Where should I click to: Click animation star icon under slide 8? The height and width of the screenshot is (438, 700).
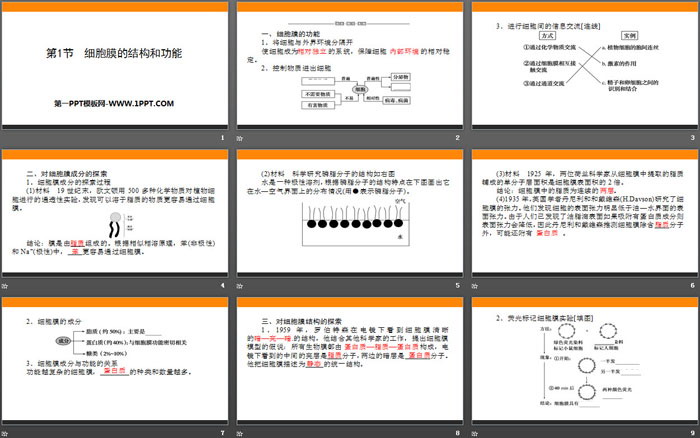click(240, 434)
